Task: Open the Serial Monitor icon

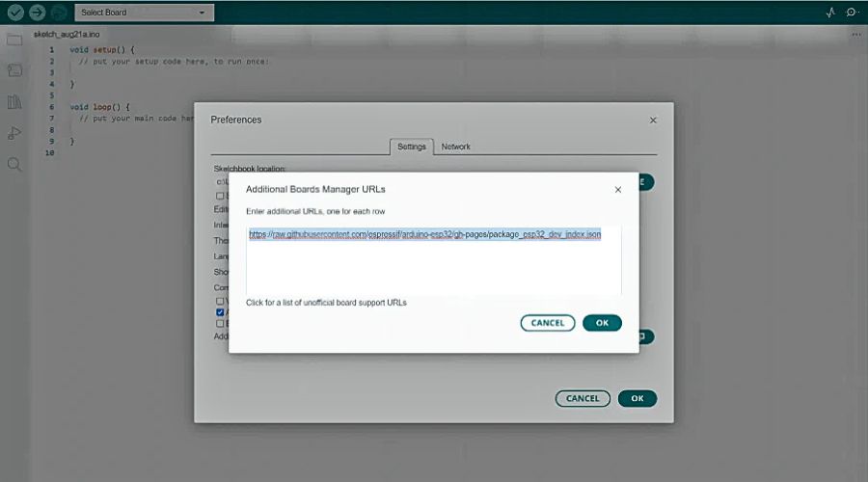Action: [852, 13]
